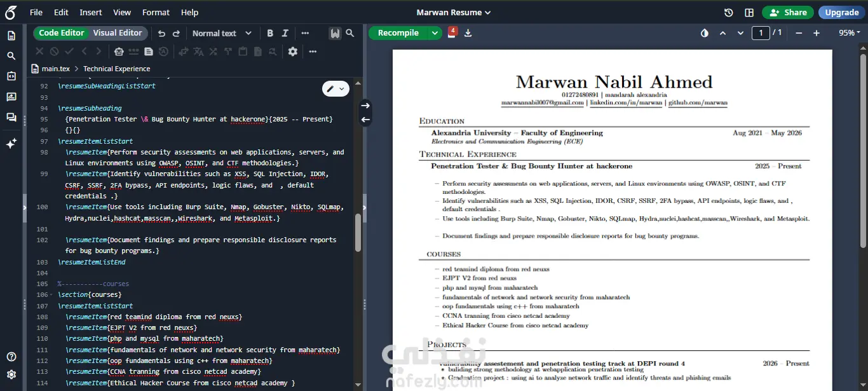Screen dimensions: 868x391
Task: Open the Format menu
Action: (156, 13)
